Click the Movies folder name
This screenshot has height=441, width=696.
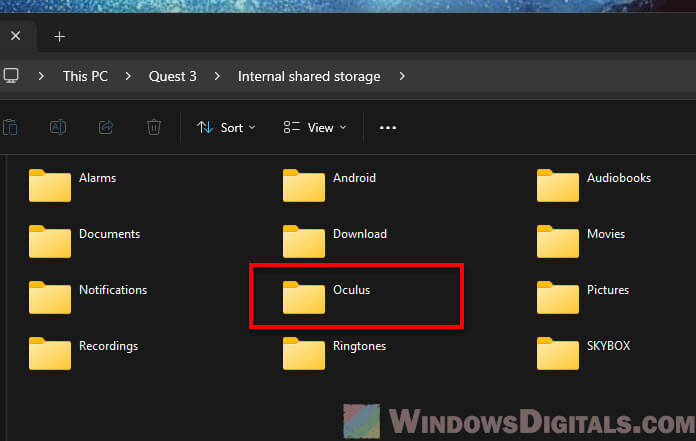[x=606, y=234]
